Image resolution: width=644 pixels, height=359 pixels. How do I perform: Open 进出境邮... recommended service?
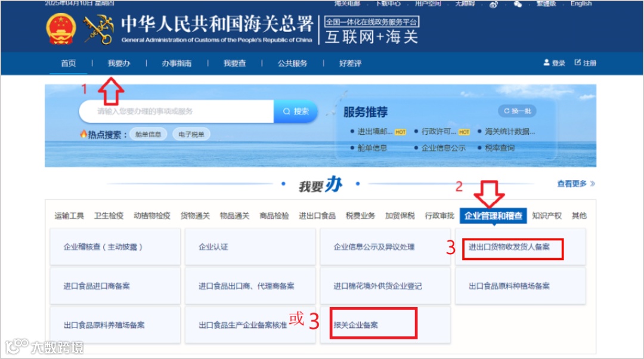[x=375, y=131]
